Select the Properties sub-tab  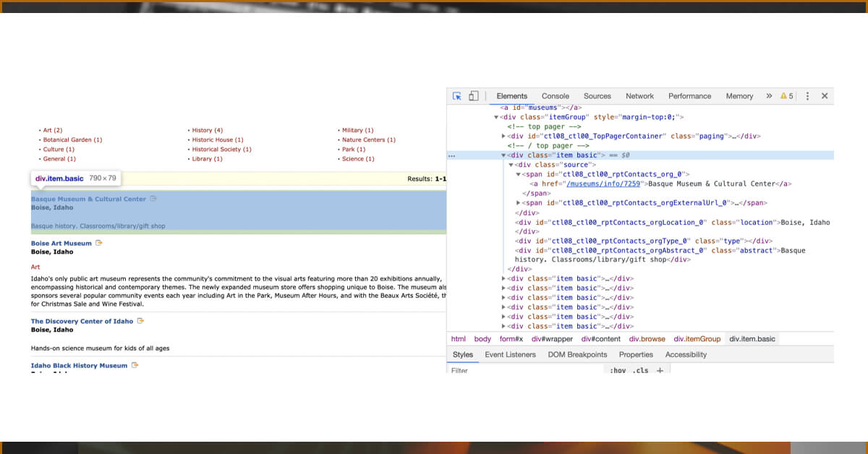637,355
